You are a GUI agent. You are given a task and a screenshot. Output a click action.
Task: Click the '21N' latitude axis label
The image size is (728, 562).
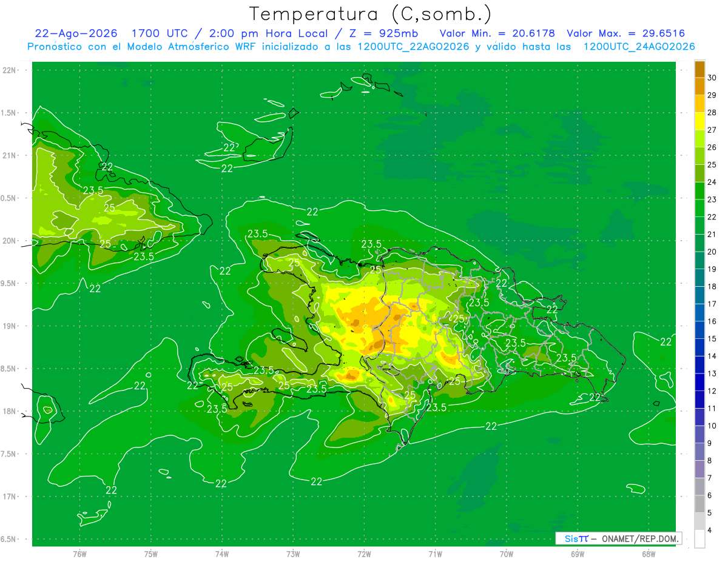pyautogui.click(x=10, y=155)
